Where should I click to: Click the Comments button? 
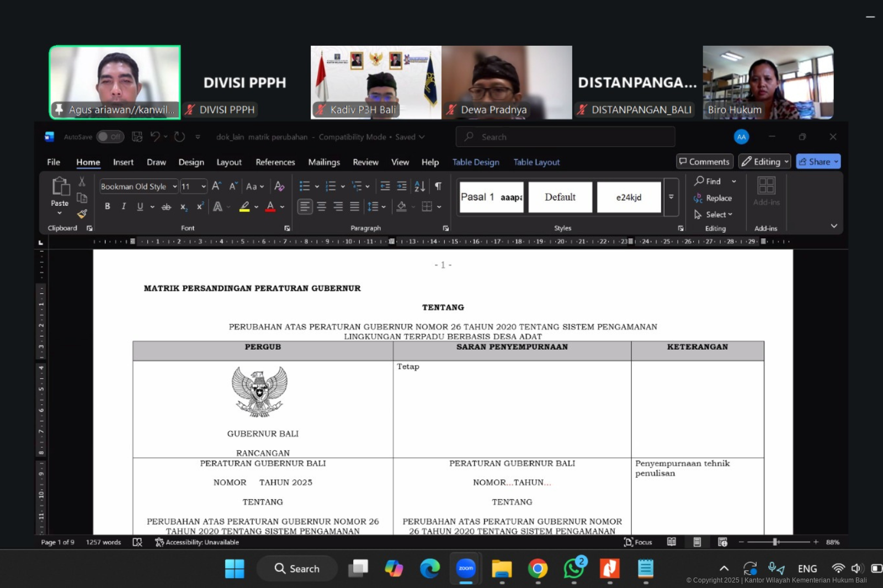click(704, 162)
